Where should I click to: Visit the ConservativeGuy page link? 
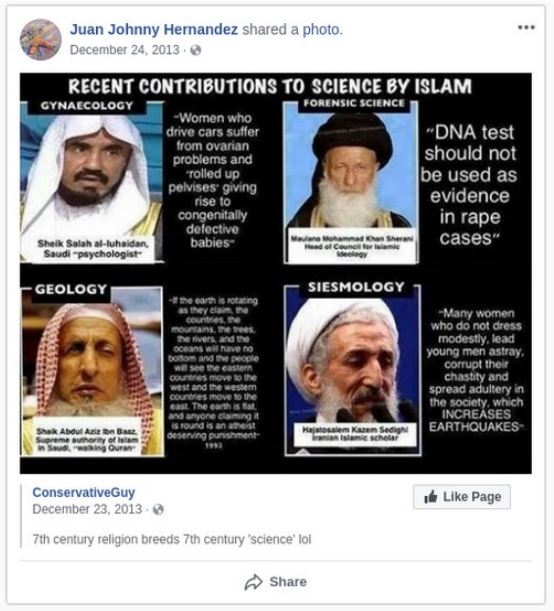[84, 492]
